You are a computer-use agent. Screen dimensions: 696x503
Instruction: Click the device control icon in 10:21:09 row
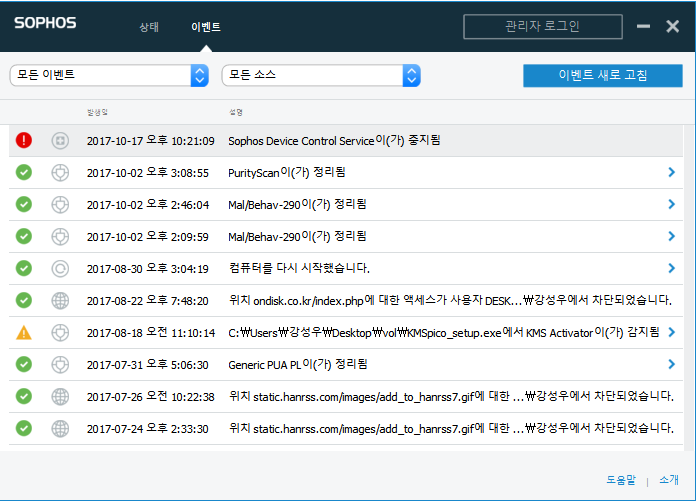60,141
